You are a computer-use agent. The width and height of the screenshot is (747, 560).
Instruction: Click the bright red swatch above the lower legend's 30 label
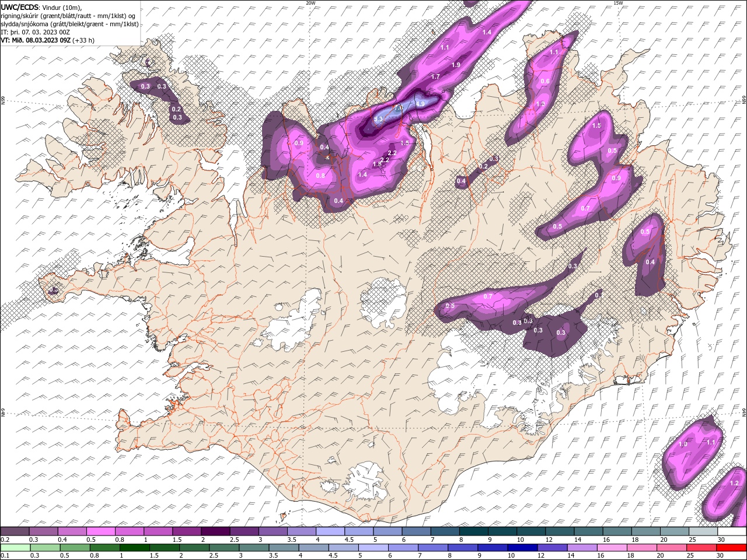tap(731, 547)
